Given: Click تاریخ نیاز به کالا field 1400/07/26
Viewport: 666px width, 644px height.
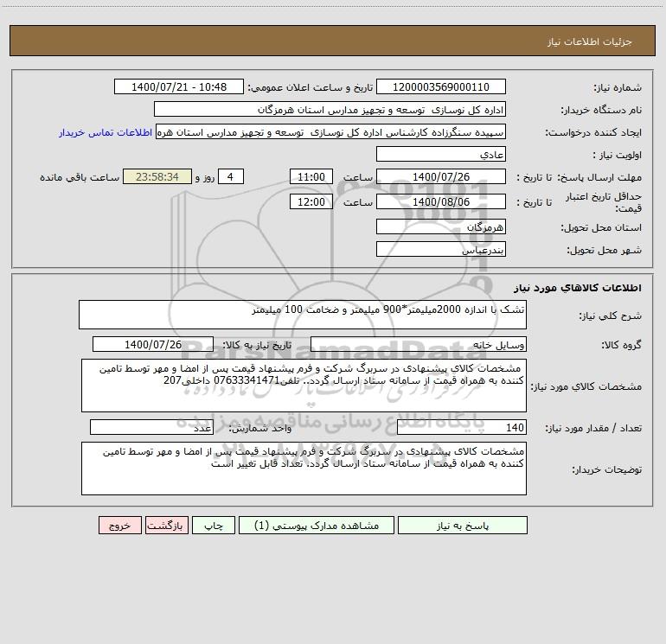Looking at the screenshot, I should [153, 344].
